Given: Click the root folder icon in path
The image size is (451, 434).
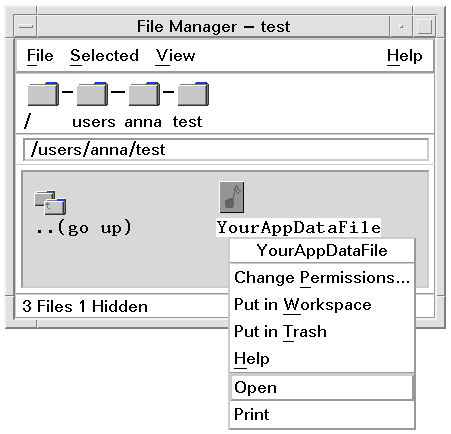Looking at the screenshot, I should pos(43,94).
